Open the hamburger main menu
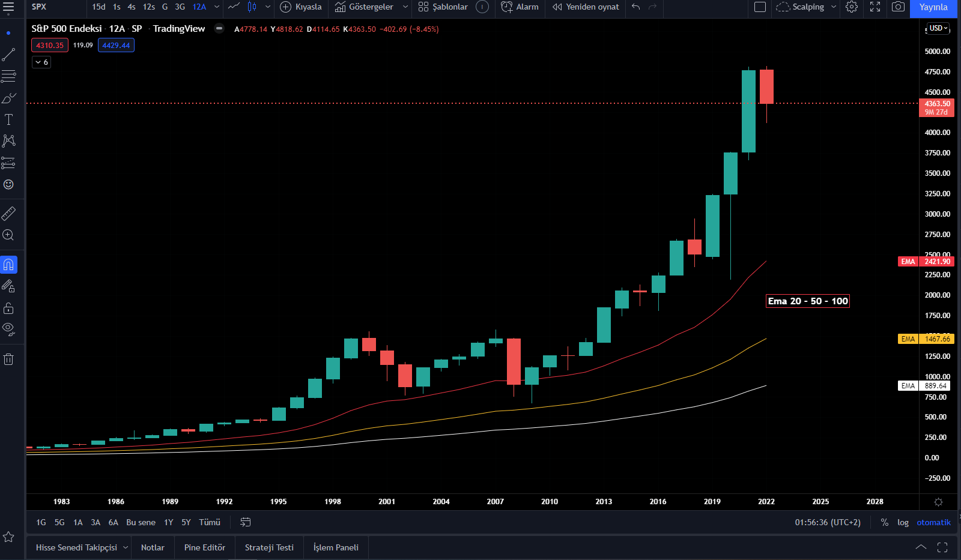The image size is (961, 560). (8, 7)
